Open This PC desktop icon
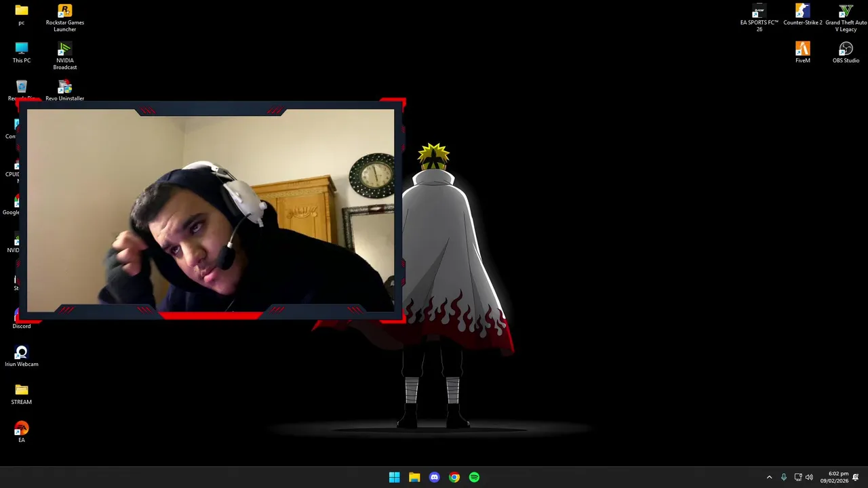This screenshot has width=868, height=488. point(21,53)
